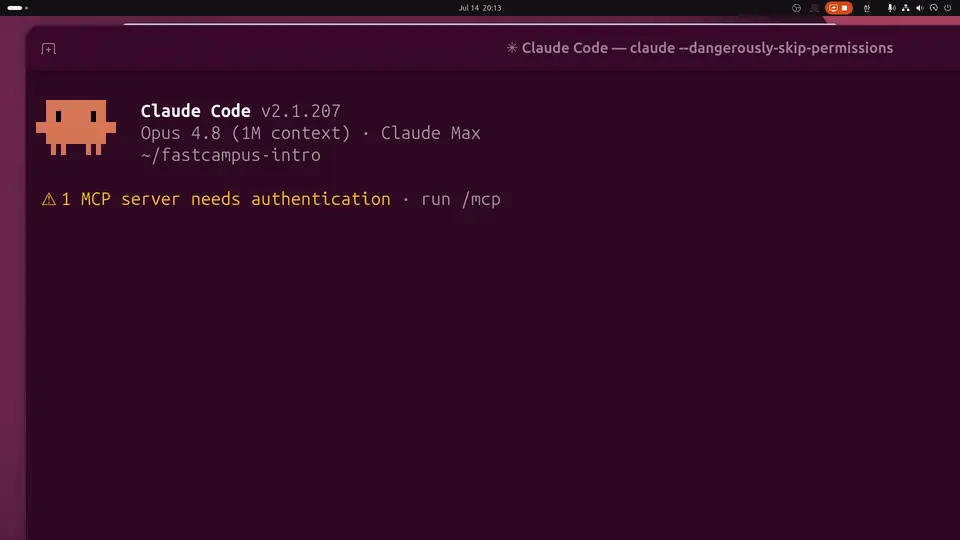Click the '~/fastcampus-intro' directory path

coord(231,155)
